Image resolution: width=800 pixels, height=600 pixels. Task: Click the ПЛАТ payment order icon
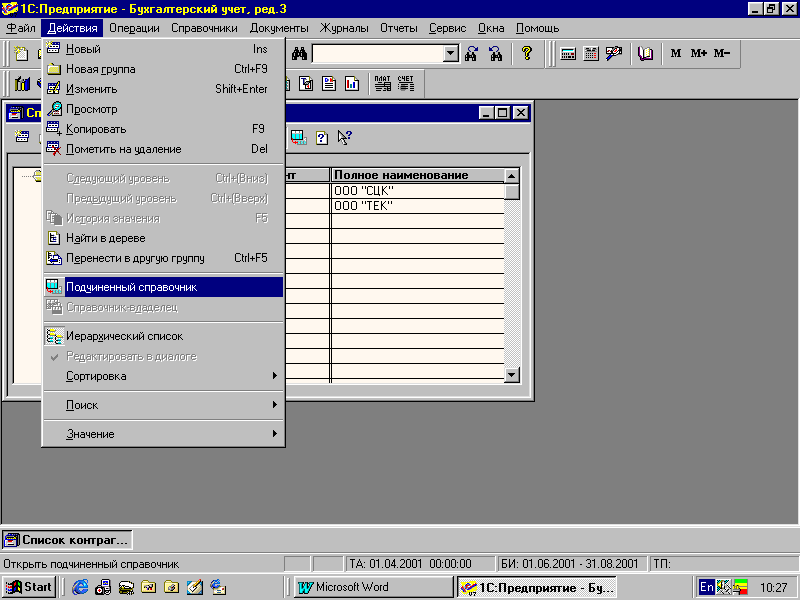383,84
